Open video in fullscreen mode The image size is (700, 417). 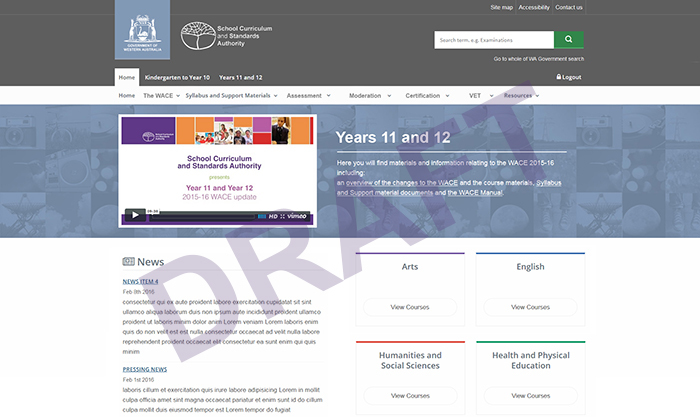pos(283,216)
